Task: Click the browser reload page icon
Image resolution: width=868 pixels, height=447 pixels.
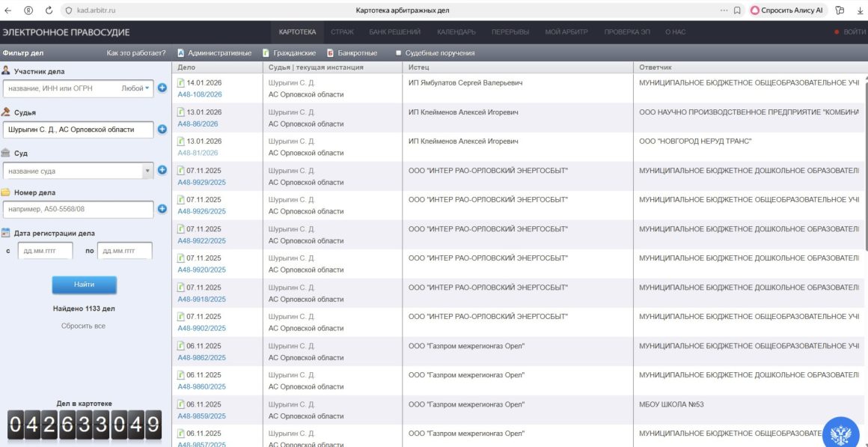Action: coord(49,10)
